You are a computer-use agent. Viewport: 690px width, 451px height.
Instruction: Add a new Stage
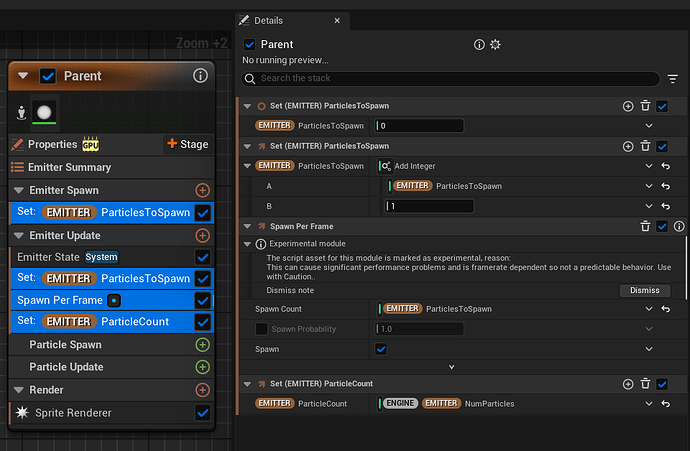[x=188, y=144]
